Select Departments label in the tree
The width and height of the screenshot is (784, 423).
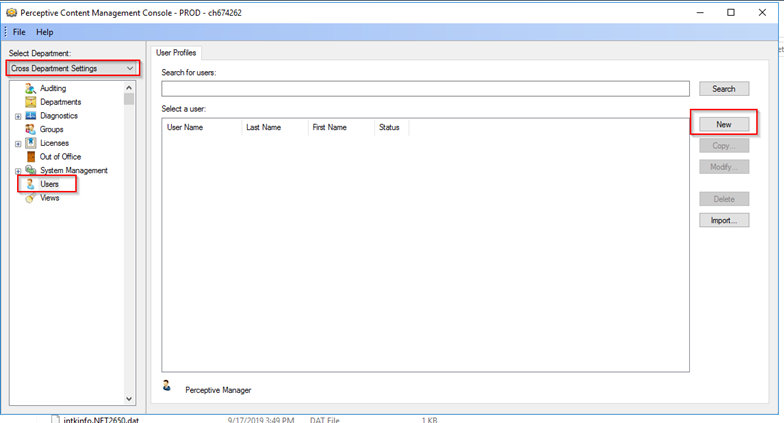click(x=60, y=102)
